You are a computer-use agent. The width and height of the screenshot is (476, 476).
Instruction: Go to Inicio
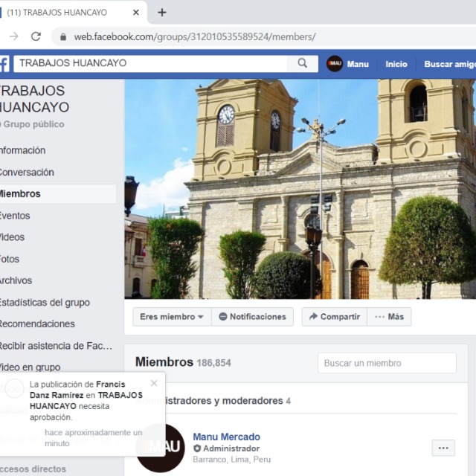click(396, 64)
